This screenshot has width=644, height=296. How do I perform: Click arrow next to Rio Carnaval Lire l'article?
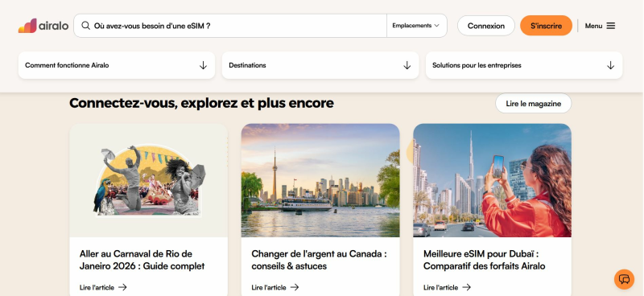122,287
